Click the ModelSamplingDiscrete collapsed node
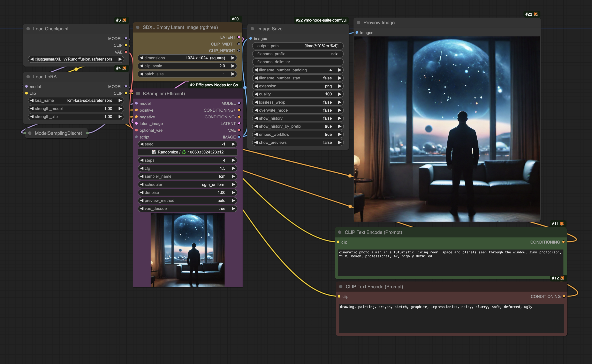Image resolution: width=592 pixels, height=364 pixels. (58, 133)
